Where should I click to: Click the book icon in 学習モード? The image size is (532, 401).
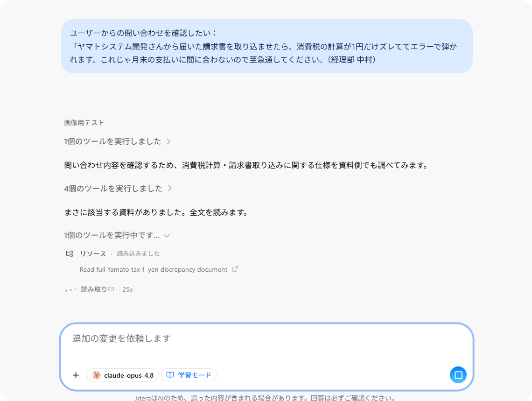(x=170, y=375)
